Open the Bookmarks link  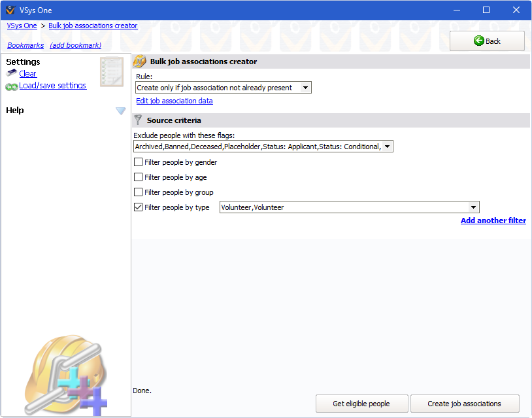point(25,45)
